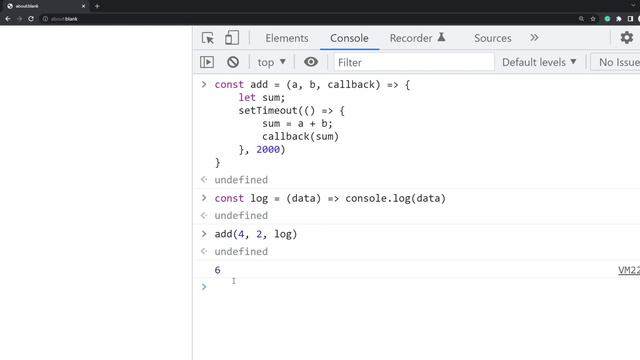Go back with the browser back arrow
Image resolution: width=640 pixels, height=360 pixels.
[x=8, y=19]
